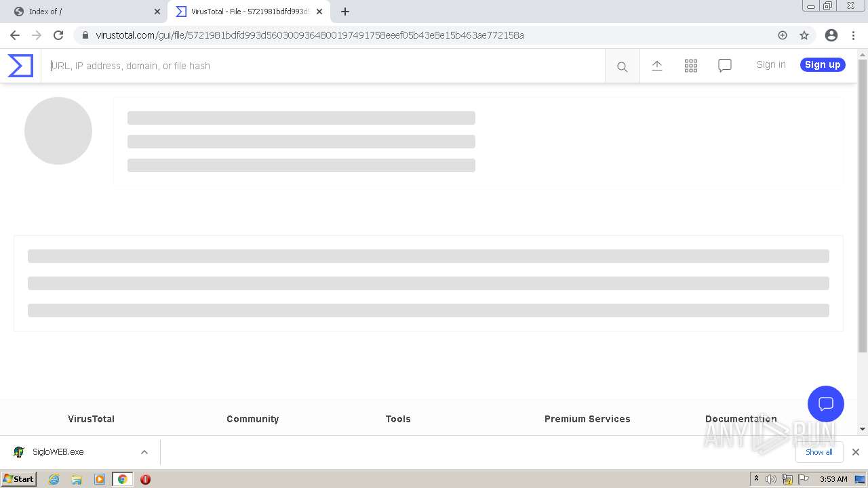Show hidden system tray icons
The image size is (868, 488).
[x=757, y=479]
